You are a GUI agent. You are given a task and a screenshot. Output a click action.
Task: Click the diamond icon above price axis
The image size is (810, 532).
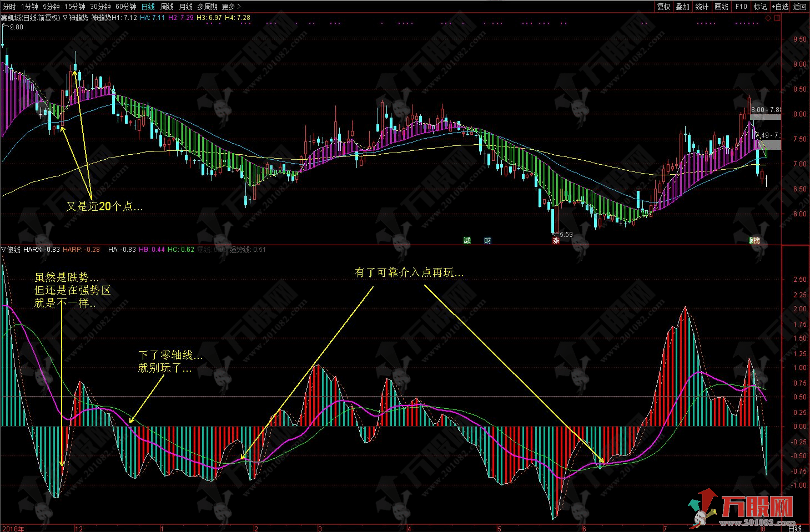click(768, 18)
